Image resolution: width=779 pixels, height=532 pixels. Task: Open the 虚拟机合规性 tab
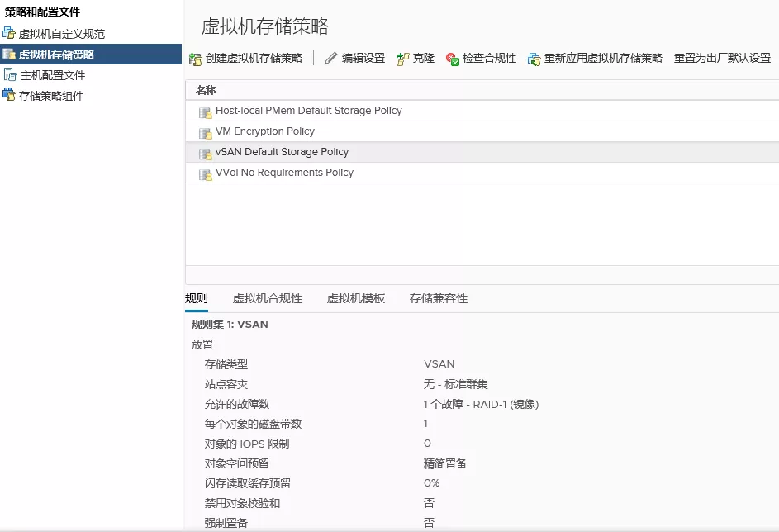(x=268, y=299)
